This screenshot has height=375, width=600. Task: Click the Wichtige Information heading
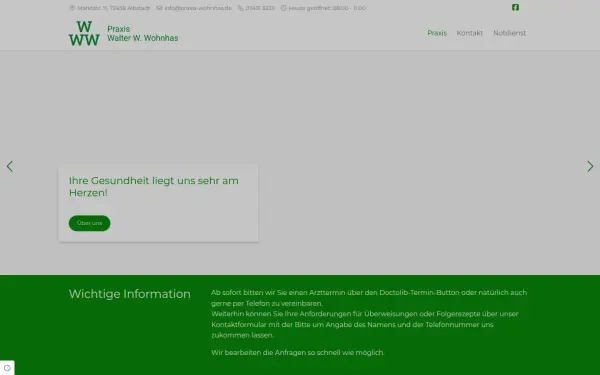pyautogui.click(x=130, y=294)
